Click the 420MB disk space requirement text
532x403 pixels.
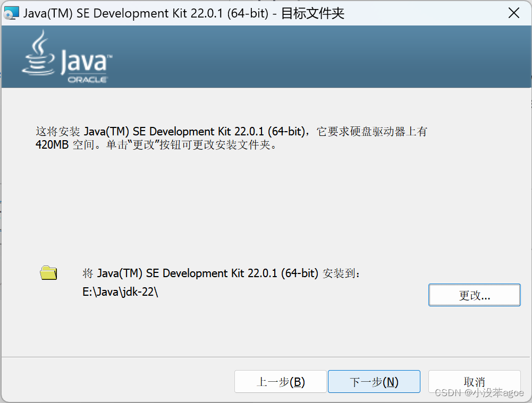point(52,145)
